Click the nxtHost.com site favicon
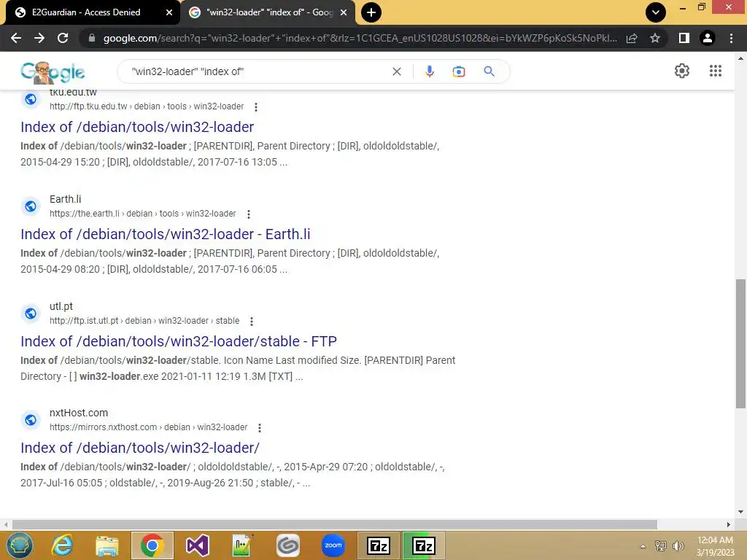Image resolution: width=747 pixels, height=560 pixels. (31, 420)
